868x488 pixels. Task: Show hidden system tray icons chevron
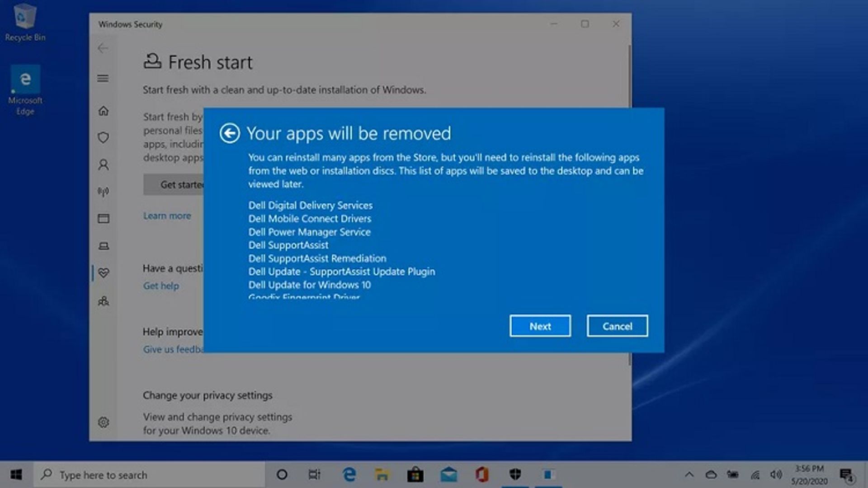pyautogui.click(x=689, y=474)
